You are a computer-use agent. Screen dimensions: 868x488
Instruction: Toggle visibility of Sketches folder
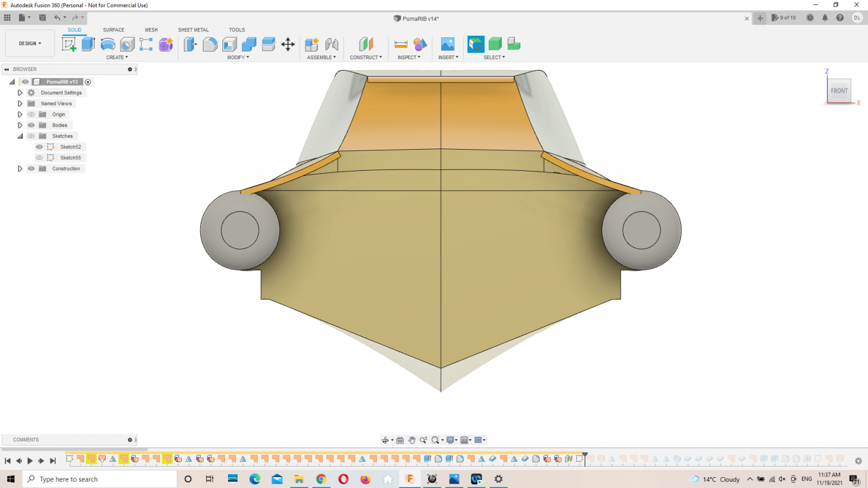31,136
